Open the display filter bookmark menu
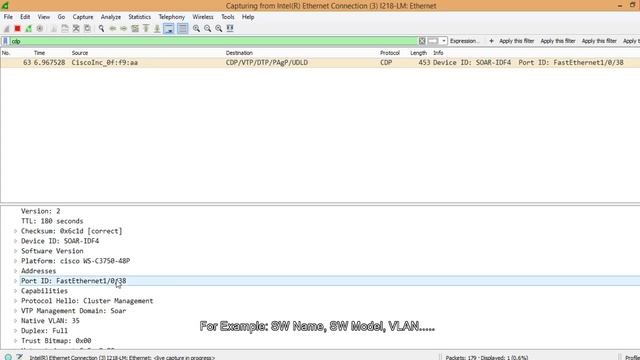The height and width of the screenshot is (360, 640). (x=5, y=41)
